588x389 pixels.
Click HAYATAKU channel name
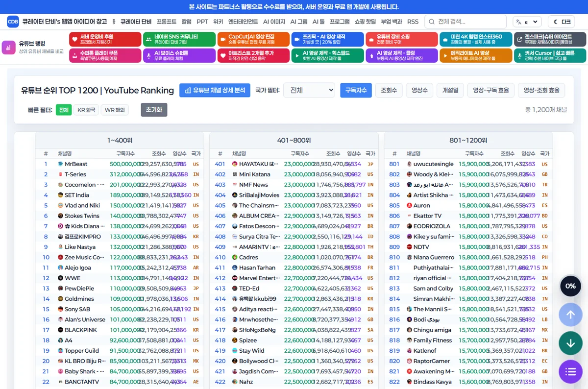pyautogui.click(x=259, y=164)
